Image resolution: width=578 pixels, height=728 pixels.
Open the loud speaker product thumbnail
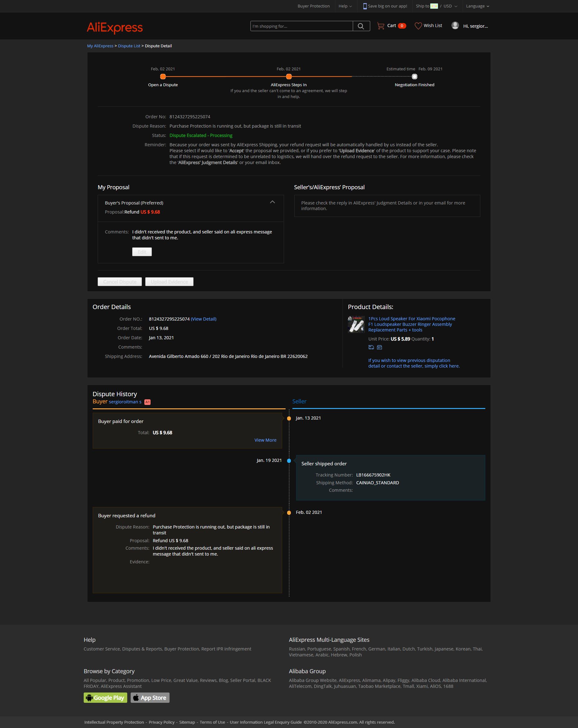[x=356, y=324]
